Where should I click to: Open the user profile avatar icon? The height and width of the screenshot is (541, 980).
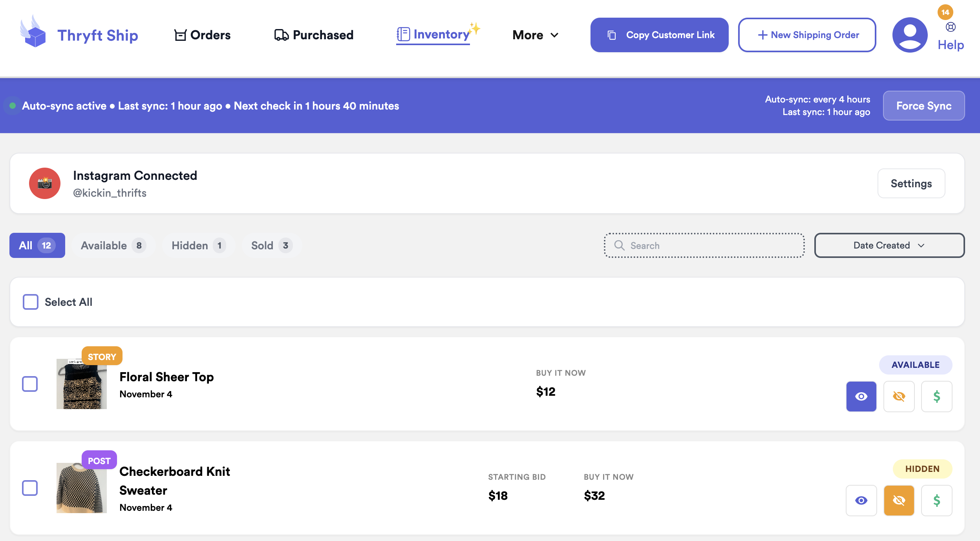coord(909,35)
